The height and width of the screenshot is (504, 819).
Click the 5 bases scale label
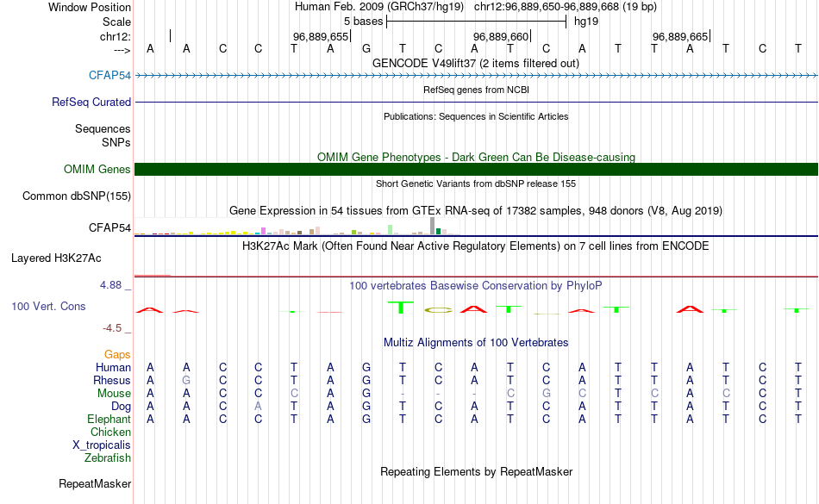[x=363, y=22]
